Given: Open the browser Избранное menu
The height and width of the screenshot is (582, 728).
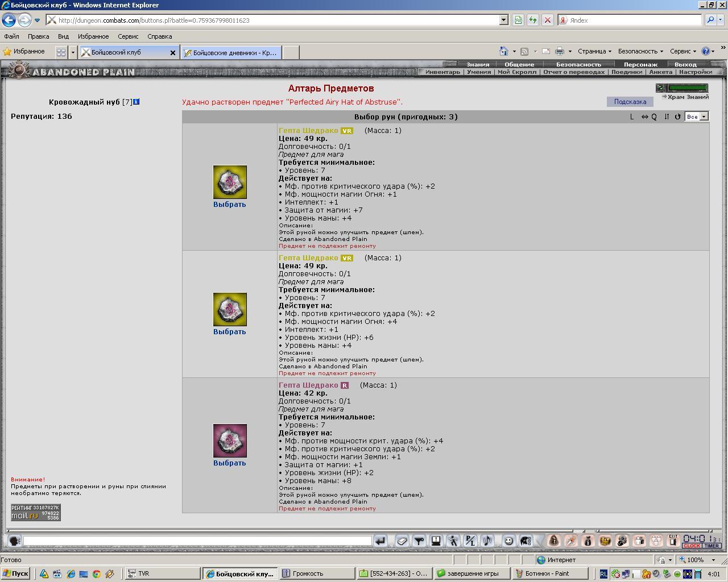Looking at the screenshot, I should click(93, 36).
